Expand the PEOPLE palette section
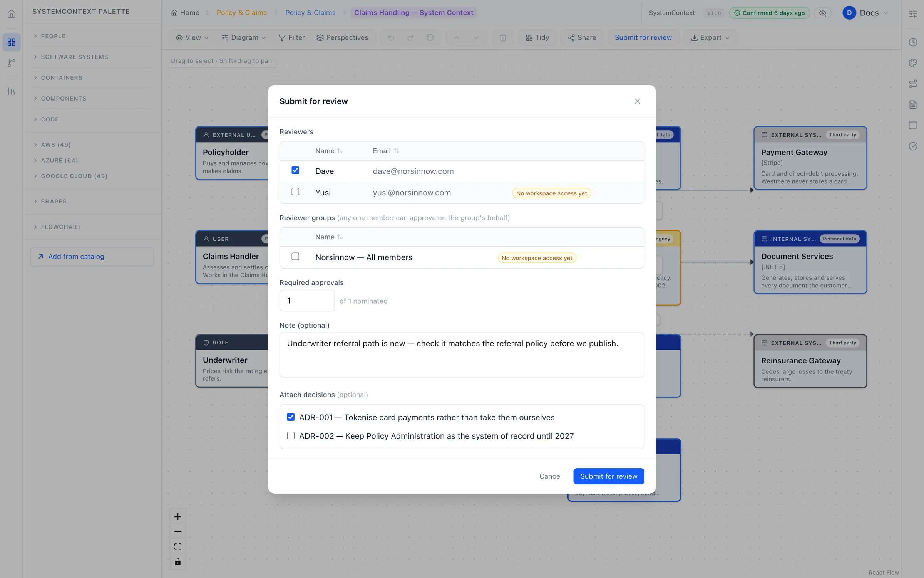 pos(92,36)
